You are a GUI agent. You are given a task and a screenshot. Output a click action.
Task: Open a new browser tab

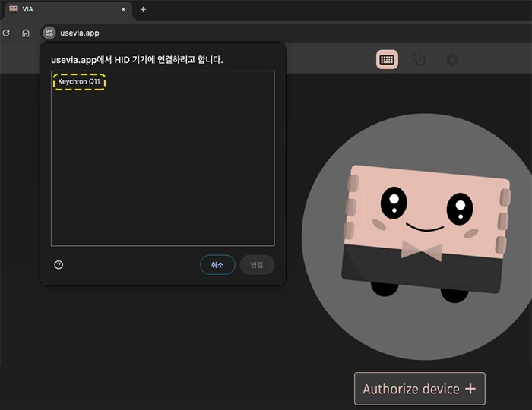143,9
